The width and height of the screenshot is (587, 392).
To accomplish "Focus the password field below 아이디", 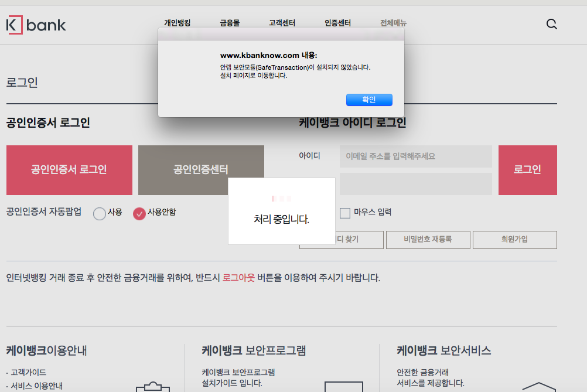I will pos(416,184).
